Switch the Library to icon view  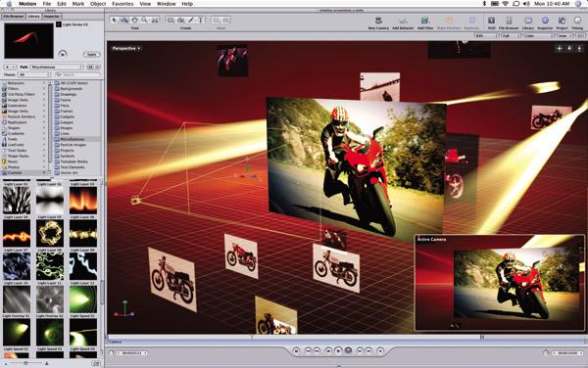90,67
